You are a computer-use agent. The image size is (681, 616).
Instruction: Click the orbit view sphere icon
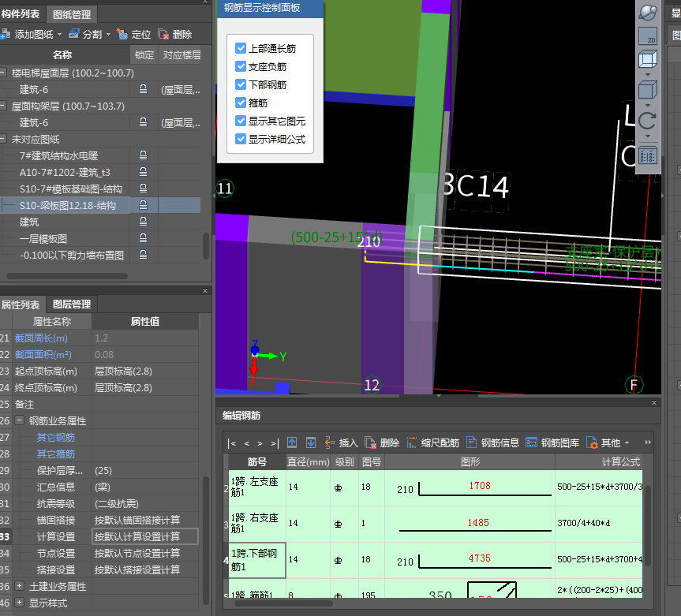[x=648, y=12]
